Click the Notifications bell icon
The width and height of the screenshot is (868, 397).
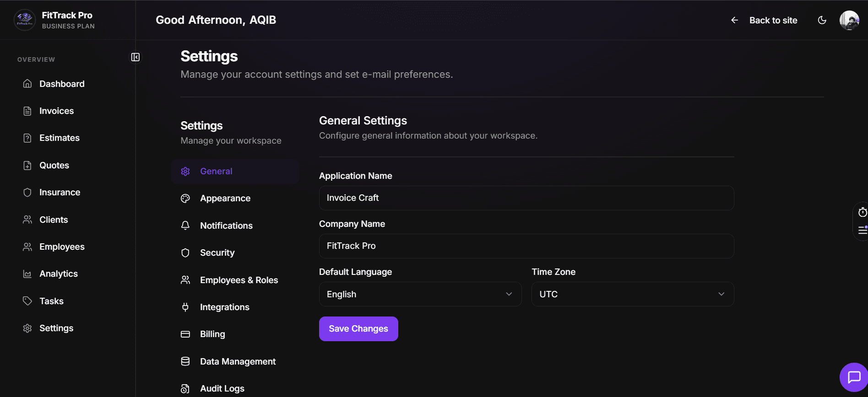[x=185, y=225]
